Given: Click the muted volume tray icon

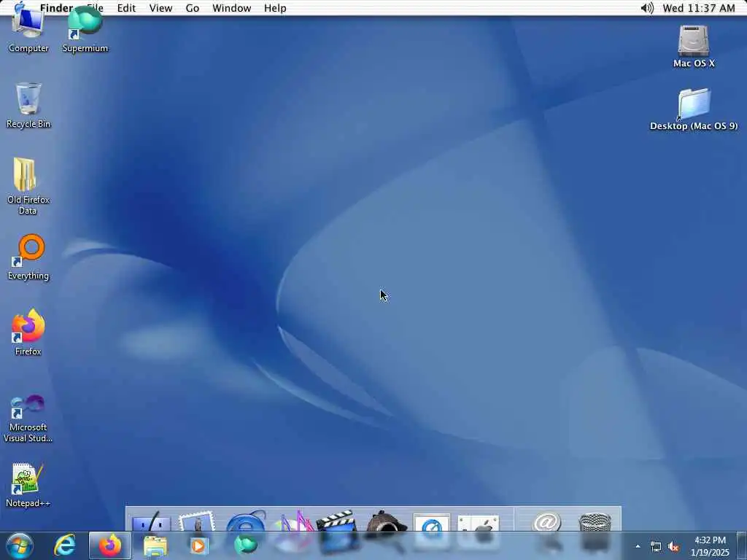Looking at the screenshot, I should click(x=673, y=547).
